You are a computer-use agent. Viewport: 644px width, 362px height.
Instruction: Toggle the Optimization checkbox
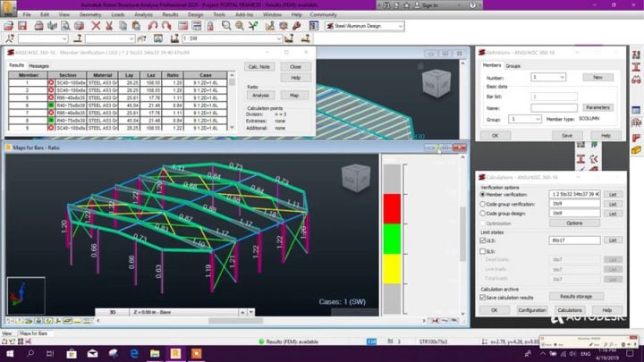pos(483,223)
